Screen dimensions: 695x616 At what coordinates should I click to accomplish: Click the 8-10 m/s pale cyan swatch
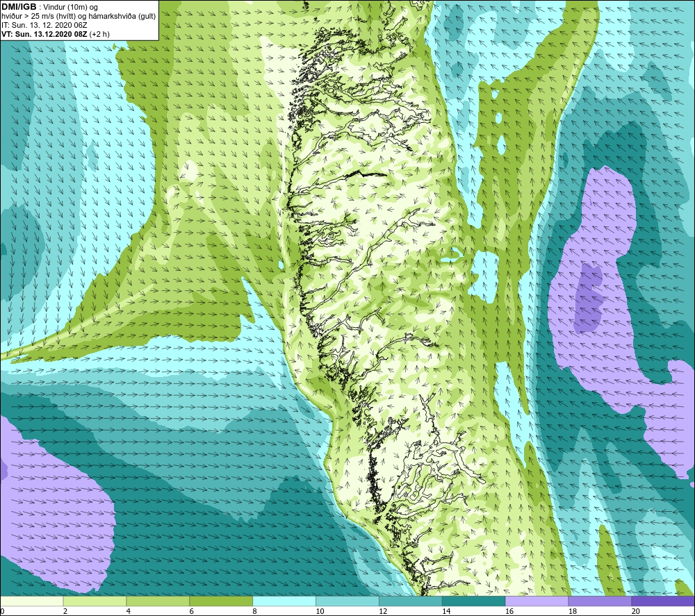[x=284, y=601]
